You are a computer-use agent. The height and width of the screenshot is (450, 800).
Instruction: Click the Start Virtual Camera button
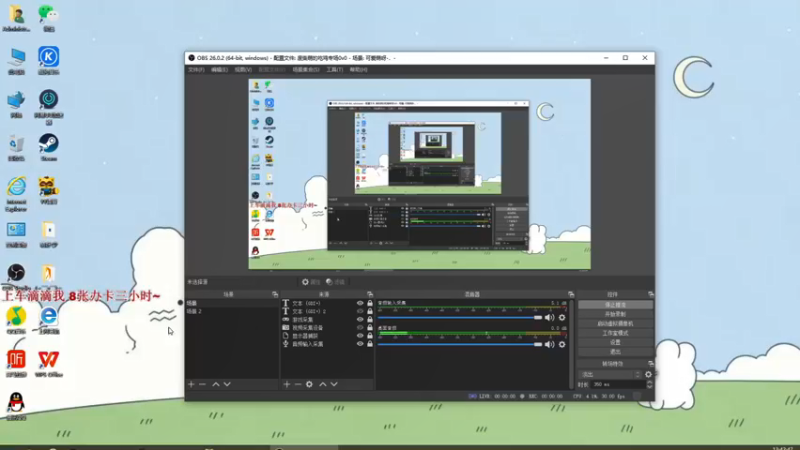[615, 323]
